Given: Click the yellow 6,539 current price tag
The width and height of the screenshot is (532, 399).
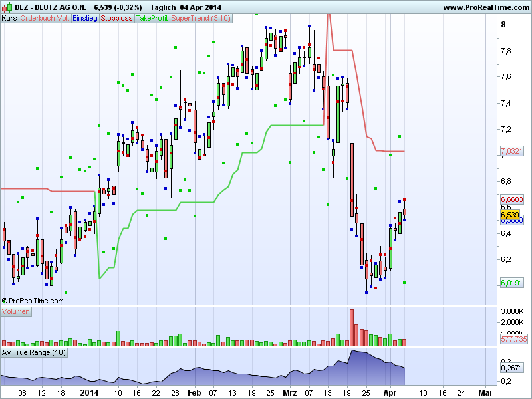Looking at the screenshot, I should 510,215.
